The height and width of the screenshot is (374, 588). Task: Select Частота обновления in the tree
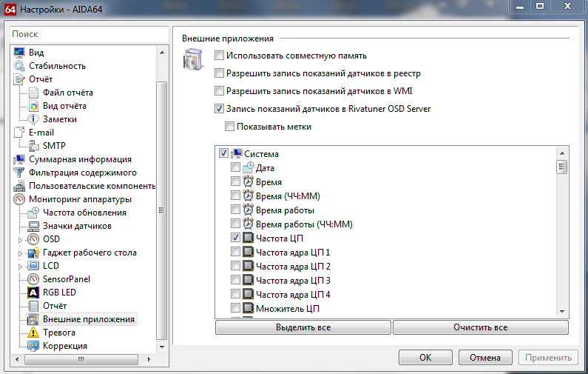(84, 213)
